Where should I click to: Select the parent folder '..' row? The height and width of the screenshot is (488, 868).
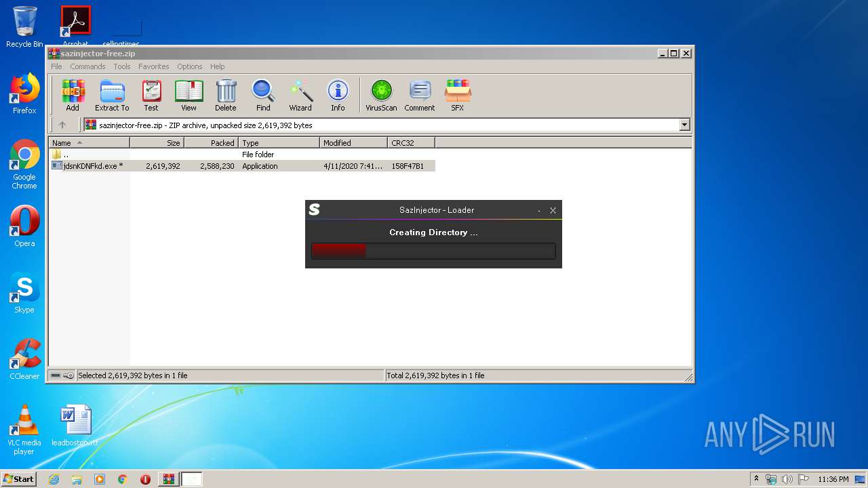tap(242, 155)
